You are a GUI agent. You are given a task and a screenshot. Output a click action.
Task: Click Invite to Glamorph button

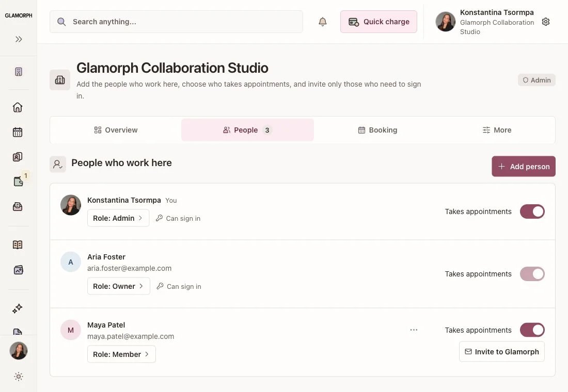tap(502, 352)
